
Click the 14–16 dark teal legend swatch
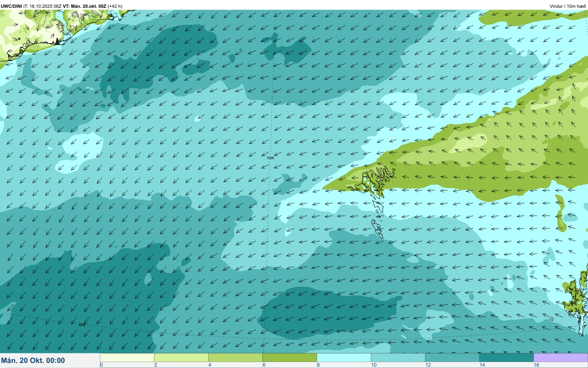pyautogui.click(x=507, y=357)
